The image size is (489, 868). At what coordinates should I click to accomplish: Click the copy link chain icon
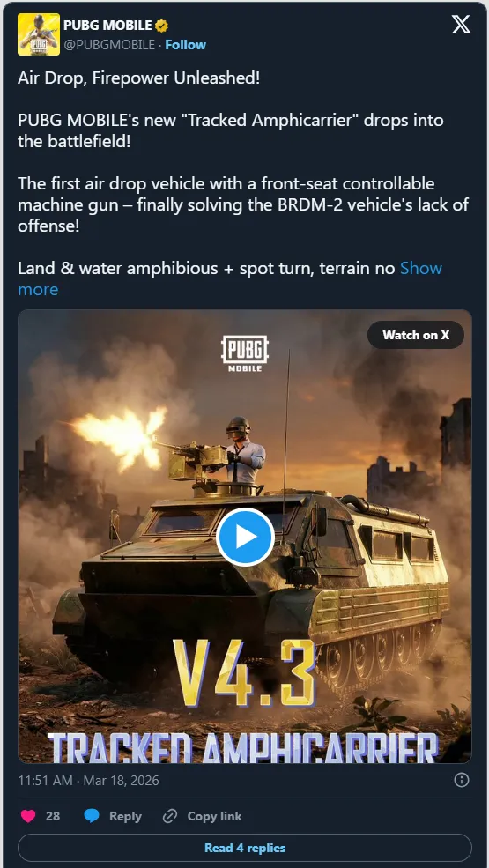tap(169, 816)
